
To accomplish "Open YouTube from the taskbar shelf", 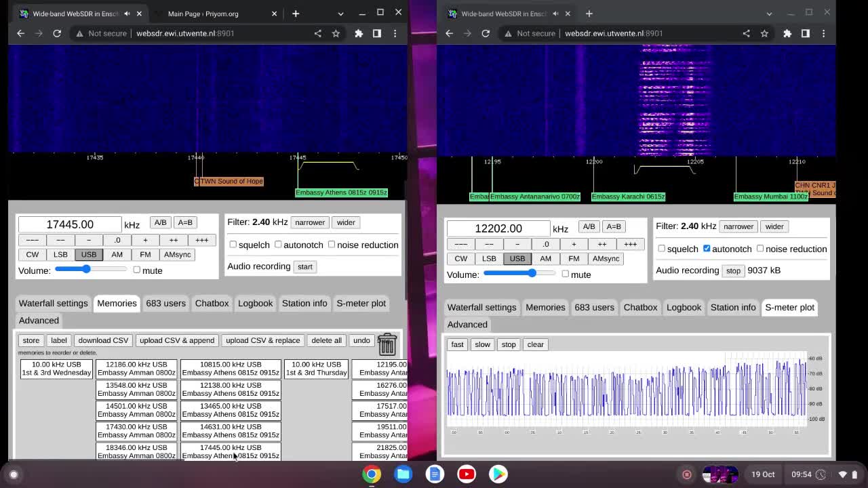I will [467, 474].
